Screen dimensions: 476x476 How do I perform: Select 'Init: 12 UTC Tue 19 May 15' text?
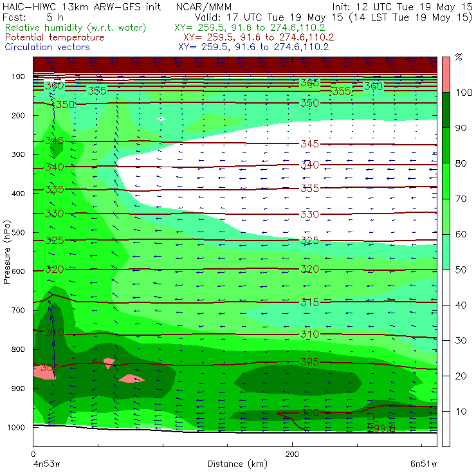(x=402, y=7)
